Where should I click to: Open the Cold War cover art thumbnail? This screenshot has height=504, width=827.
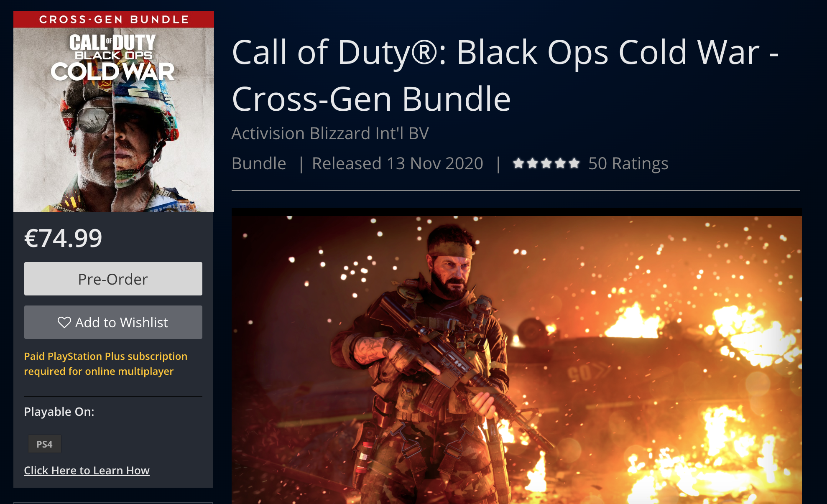(114, 120)
